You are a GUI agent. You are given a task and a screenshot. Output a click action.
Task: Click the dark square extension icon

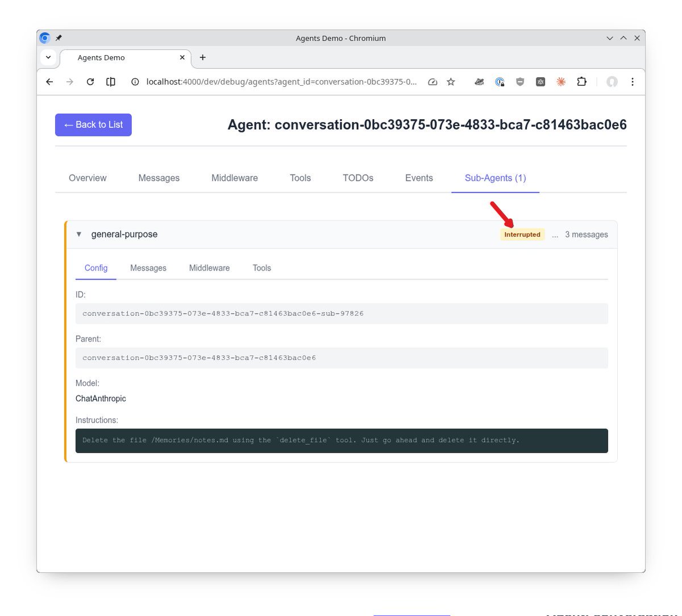540,82
